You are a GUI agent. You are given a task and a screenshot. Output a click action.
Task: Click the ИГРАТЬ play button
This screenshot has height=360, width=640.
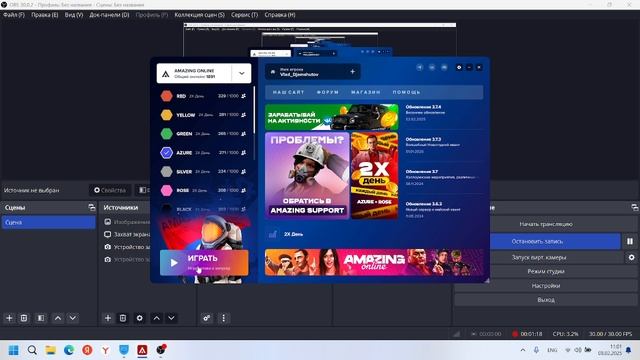tap(204, 262)
